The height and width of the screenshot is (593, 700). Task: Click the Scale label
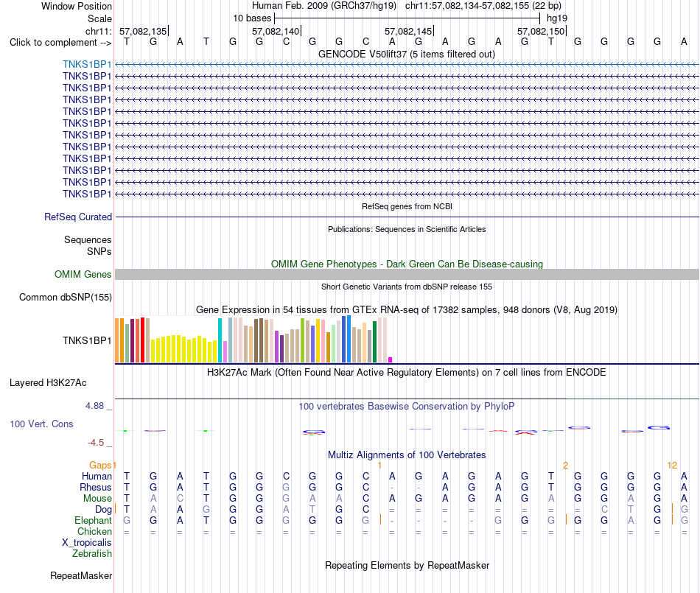click(99, 18)
